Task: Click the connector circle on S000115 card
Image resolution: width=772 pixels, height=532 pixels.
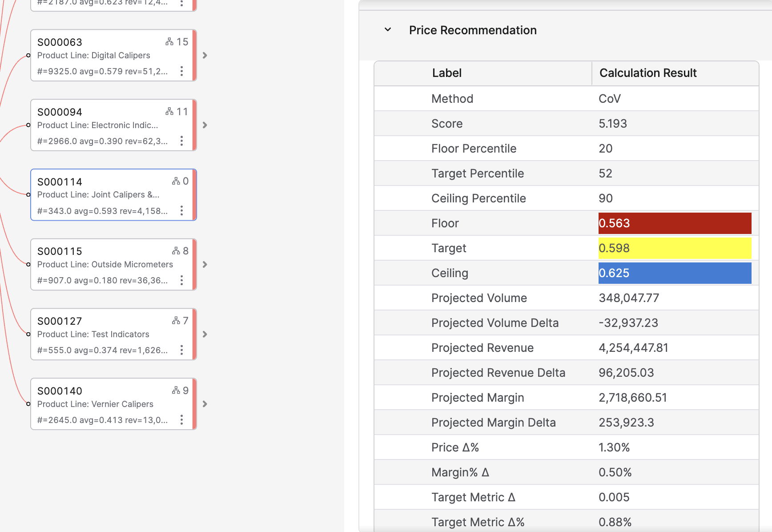Action: point(28,264)
